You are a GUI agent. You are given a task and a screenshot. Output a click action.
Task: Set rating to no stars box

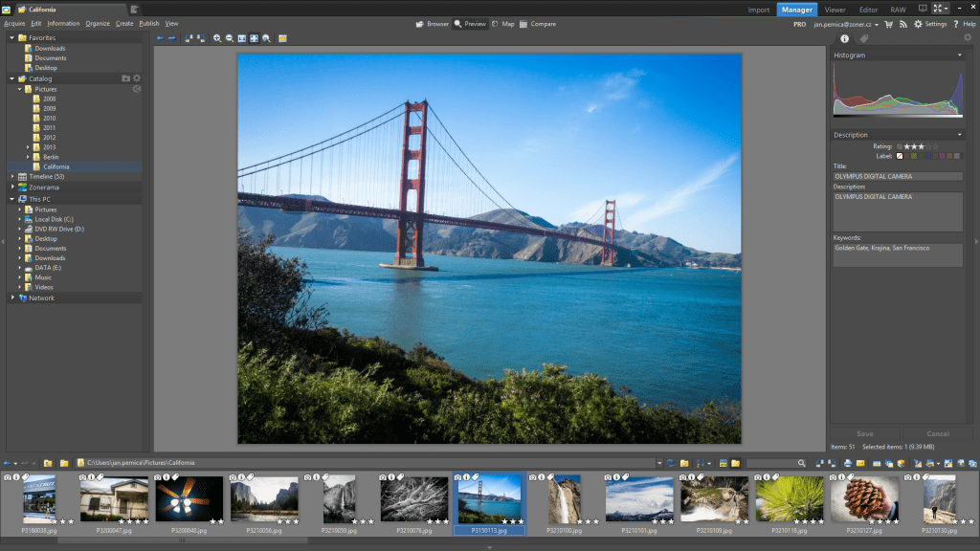tap(900, 146)
